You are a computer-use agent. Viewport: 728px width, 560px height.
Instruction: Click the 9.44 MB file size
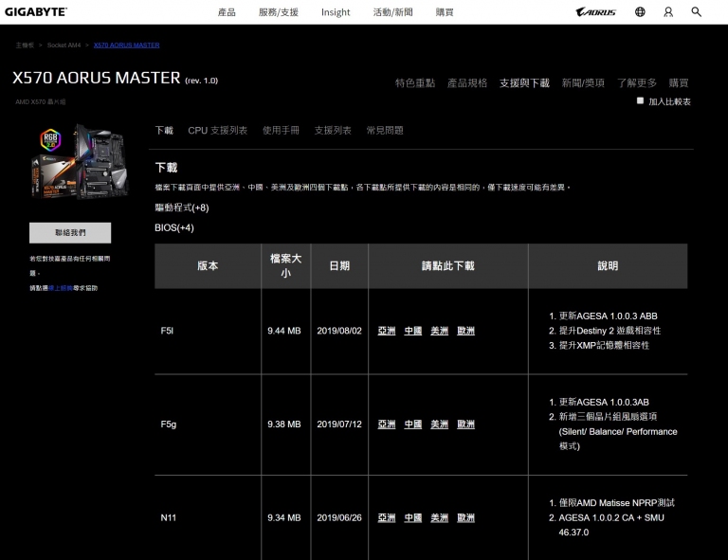point(284,331)
